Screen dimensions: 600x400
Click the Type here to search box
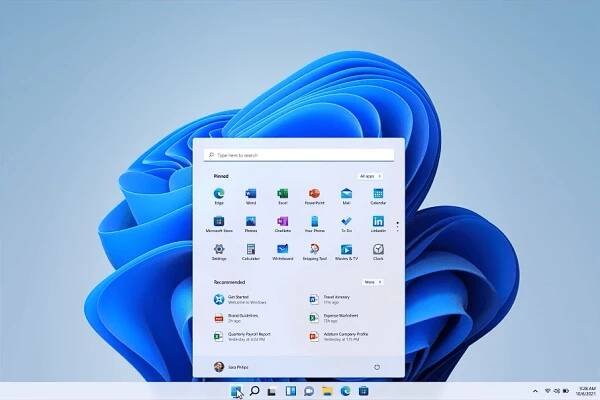coord(299,155)
